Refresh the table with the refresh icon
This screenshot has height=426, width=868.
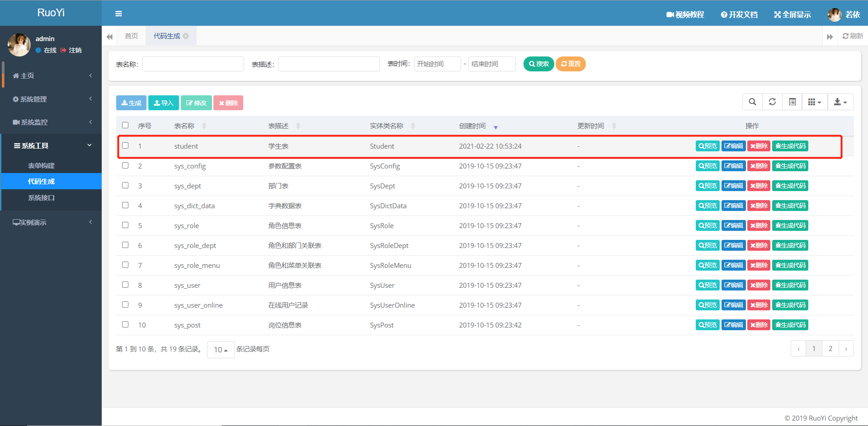click(773, 102)
